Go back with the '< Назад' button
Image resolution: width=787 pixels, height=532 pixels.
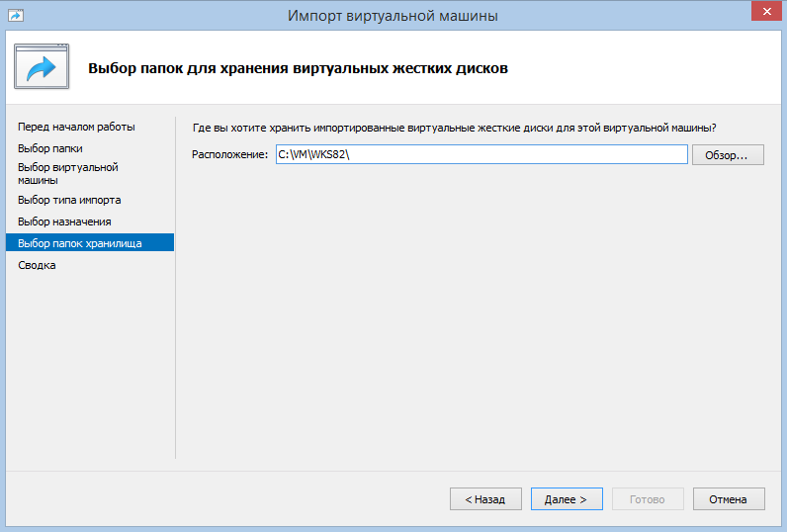485,499
